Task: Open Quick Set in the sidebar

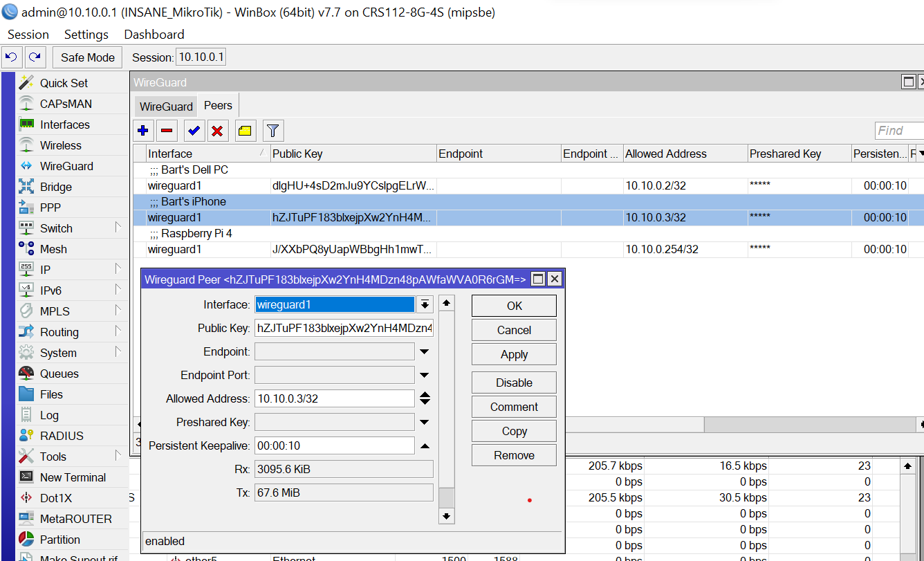Action: (x=64, y=83)
